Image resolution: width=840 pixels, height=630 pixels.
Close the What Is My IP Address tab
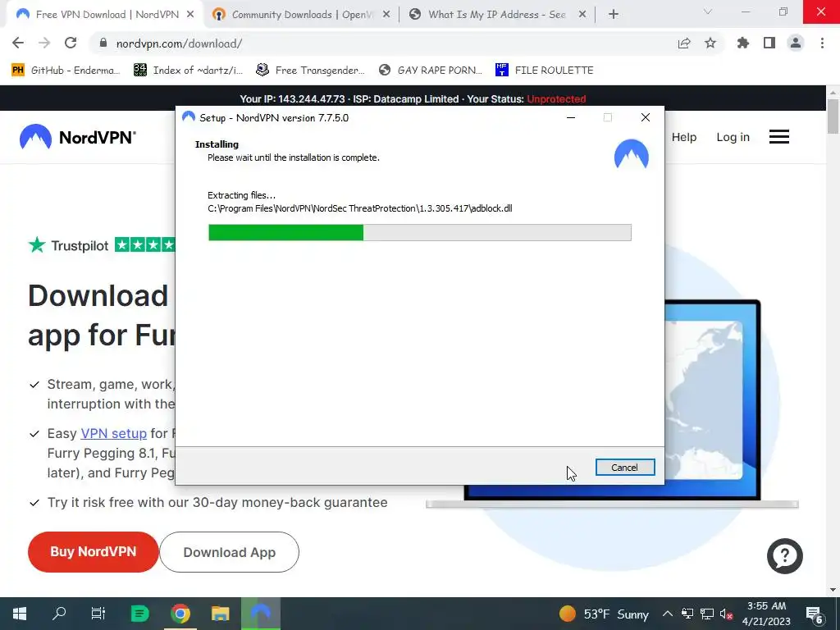pyautogui.click(x=582, y=15)
